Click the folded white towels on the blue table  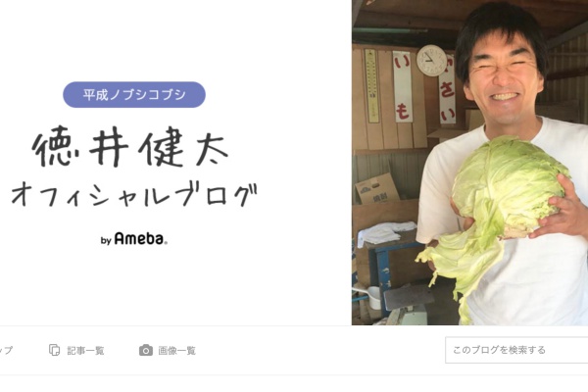[x=386, y=233]
